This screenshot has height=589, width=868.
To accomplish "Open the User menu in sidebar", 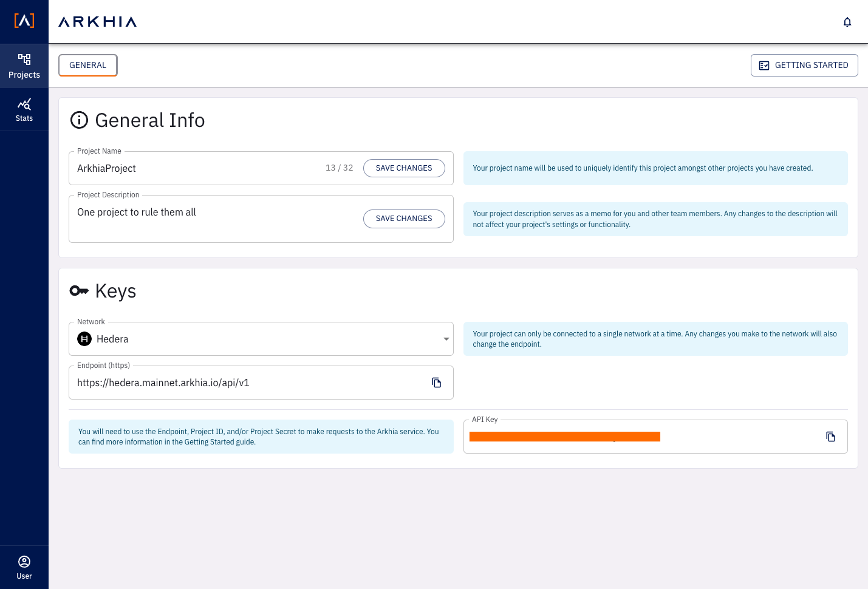I will coord(24,568).
